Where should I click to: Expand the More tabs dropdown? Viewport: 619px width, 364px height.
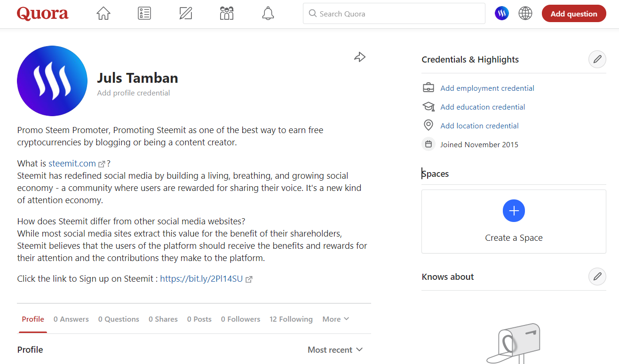tap(336, 319)
